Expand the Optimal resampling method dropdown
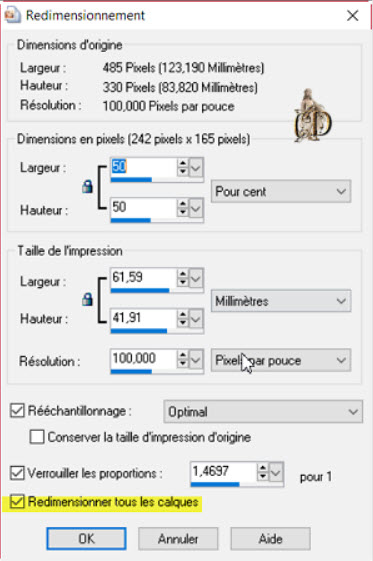This screenshot has width=373, height=561. (263, 412)
